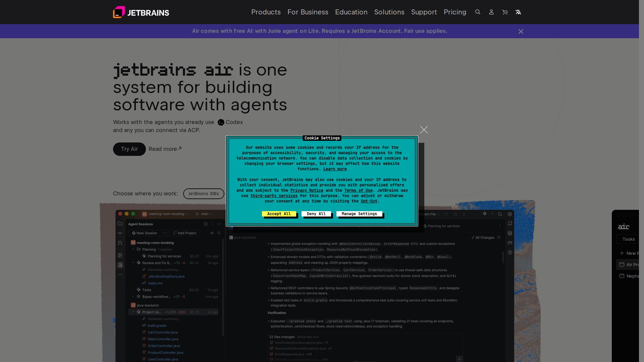This screenshot has width=644, height=362.
Task: Open the For Business menu
Action: pos(308,12)
